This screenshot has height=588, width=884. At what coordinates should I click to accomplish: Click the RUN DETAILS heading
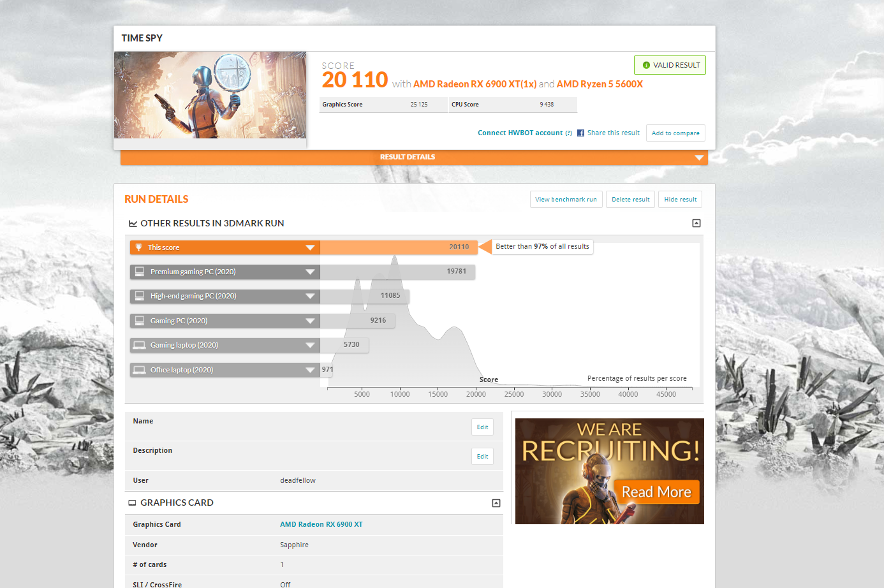click(156, 200)
